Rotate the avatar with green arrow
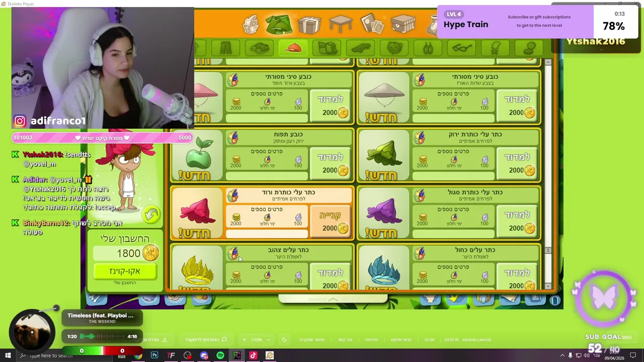 pos(151,215)
